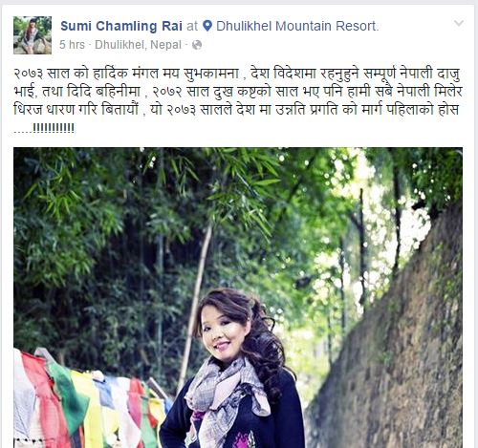Open Sumi Chamling Rai's profile name link
The image size is (478, 448).
(121, 26)
